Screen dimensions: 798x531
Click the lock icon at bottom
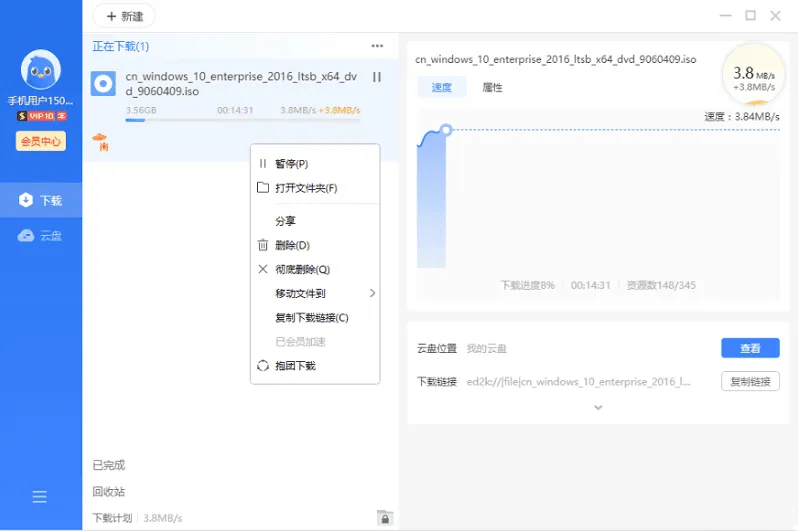pyautogui.click(x=385, y=518)
